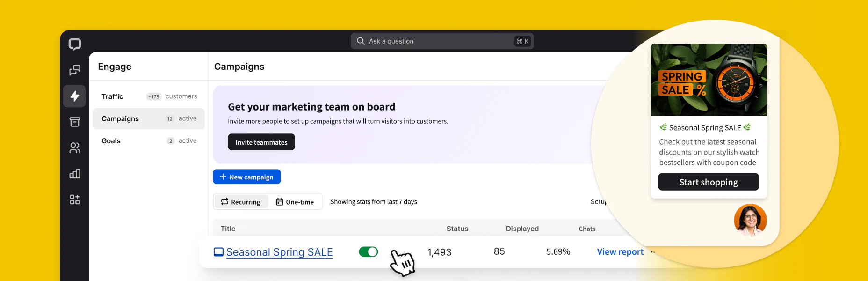The width and height of the screenshot is (868, 281).
Task: Open the Chats section in sidebar
Action: click(74, 70)
